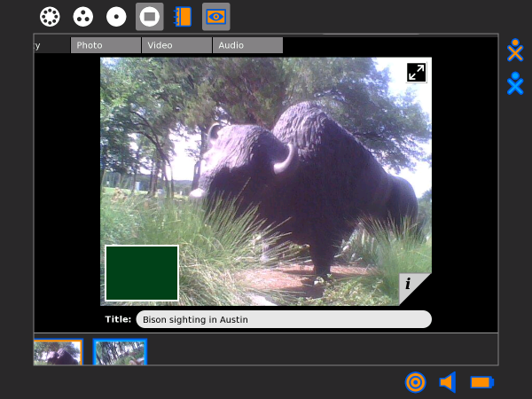Open the Journal notebook icon
532x399 pixels.
pyautogui.click(x=183, y=16)
